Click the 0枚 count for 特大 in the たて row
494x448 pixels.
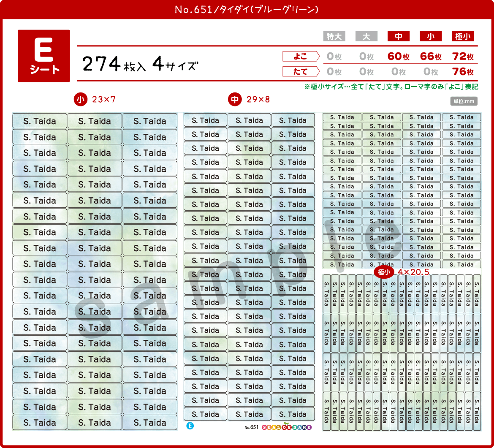click(x=334, y=71)
